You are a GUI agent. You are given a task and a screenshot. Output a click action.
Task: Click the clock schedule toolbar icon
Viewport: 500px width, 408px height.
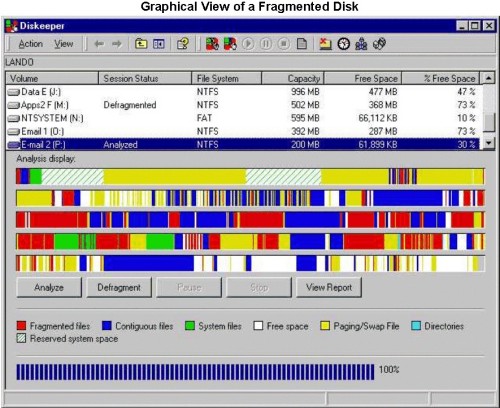344,44
